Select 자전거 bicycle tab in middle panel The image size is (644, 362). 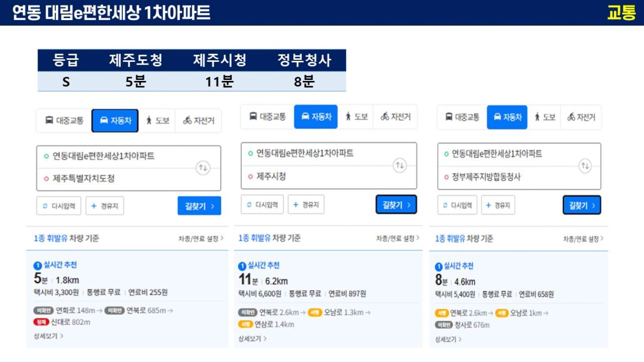tap(395, 117)
